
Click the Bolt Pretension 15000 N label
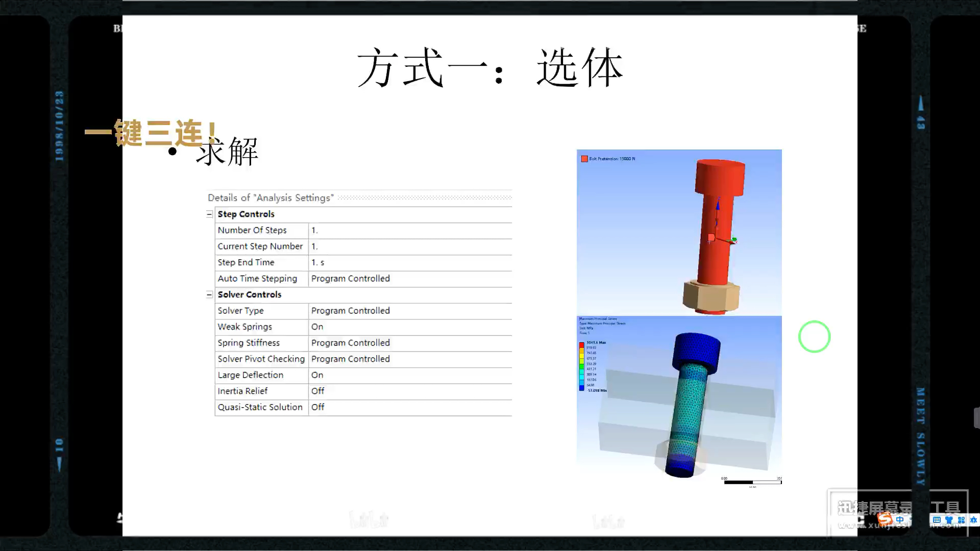[x=612, y=159]
